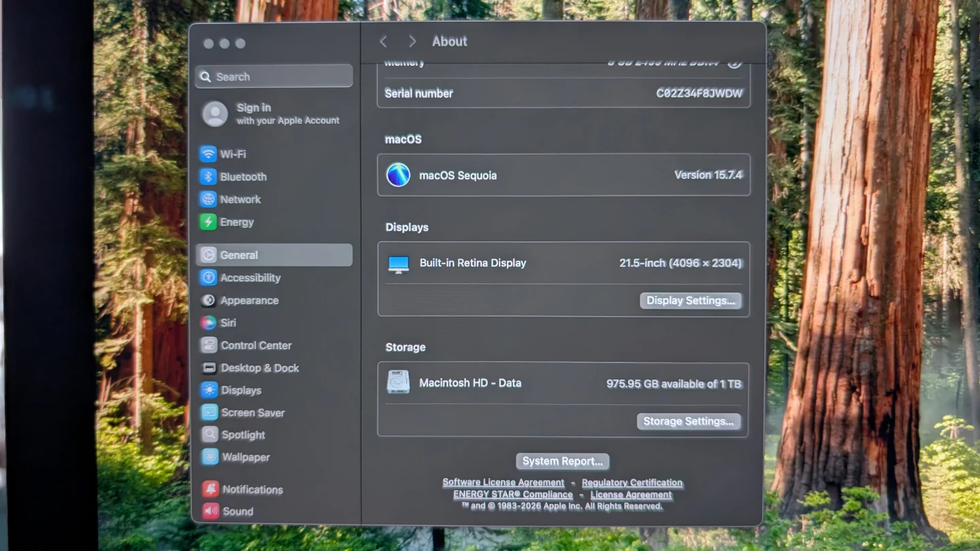Click the Bluetooth sidebar icon
Screen dimensions: 980x551
pyautogui.click(x=208, y=177)
